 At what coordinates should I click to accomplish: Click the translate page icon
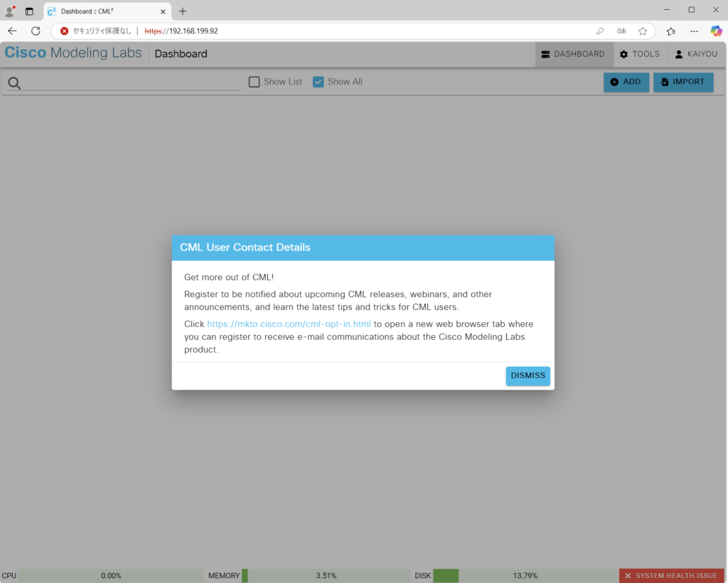pos(621,31)
